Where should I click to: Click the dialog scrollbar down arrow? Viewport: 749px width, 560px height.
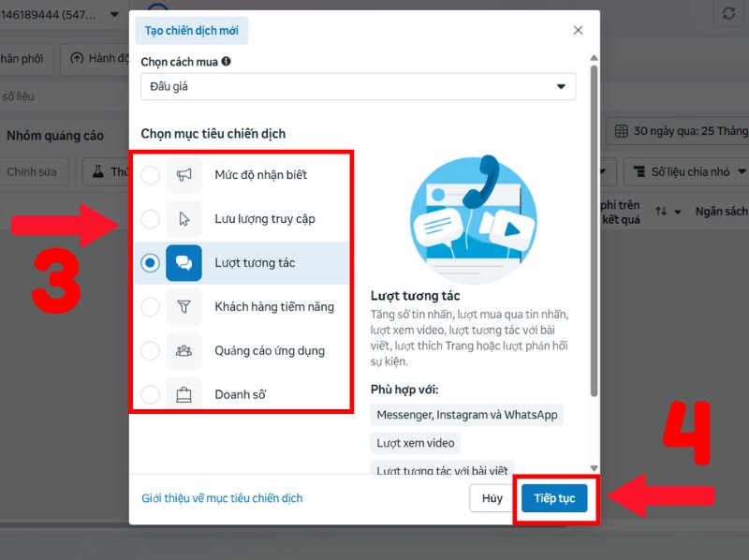594,468
